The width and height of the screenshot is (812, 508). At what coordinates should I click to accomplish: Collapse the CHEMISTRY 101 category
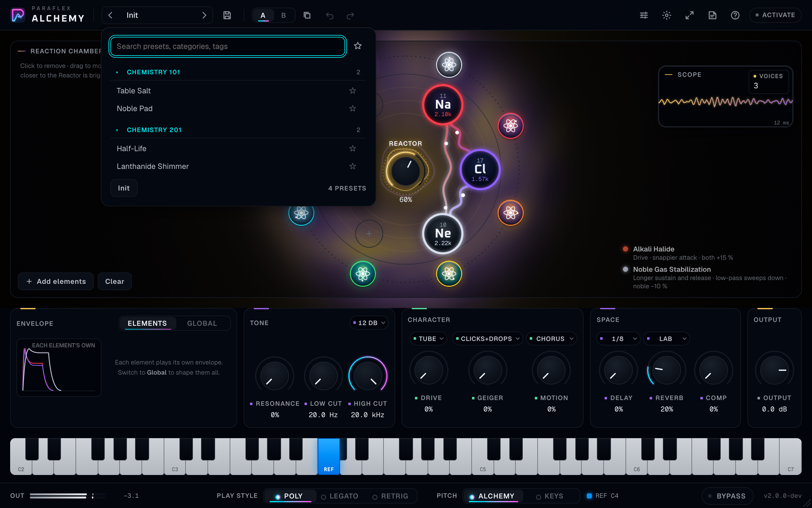pyautogui.click(x=238, y=72)
